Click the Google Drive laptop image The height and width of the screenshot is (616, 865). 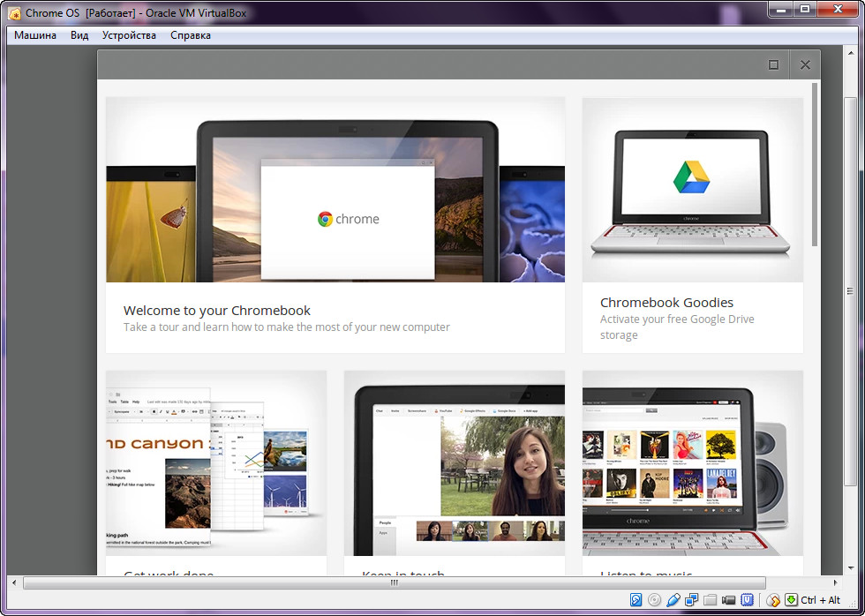pyautogui.click(x=692, y=190)
